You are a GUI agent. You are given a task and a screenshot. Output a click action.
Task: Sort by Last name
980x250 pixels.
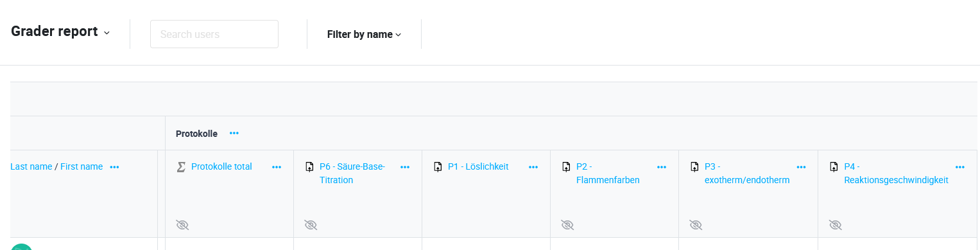(x=31, y=166)
